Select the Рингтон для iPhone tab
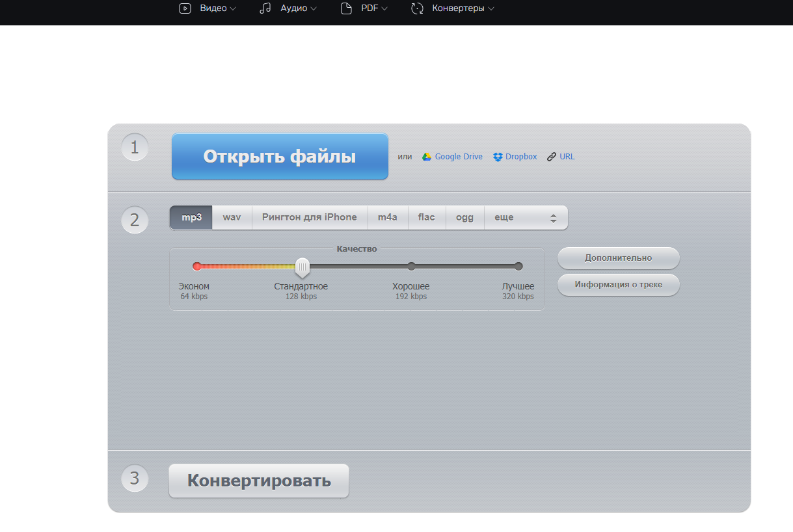793x532 pixels. pyautogui.click(x=309, y=218)
